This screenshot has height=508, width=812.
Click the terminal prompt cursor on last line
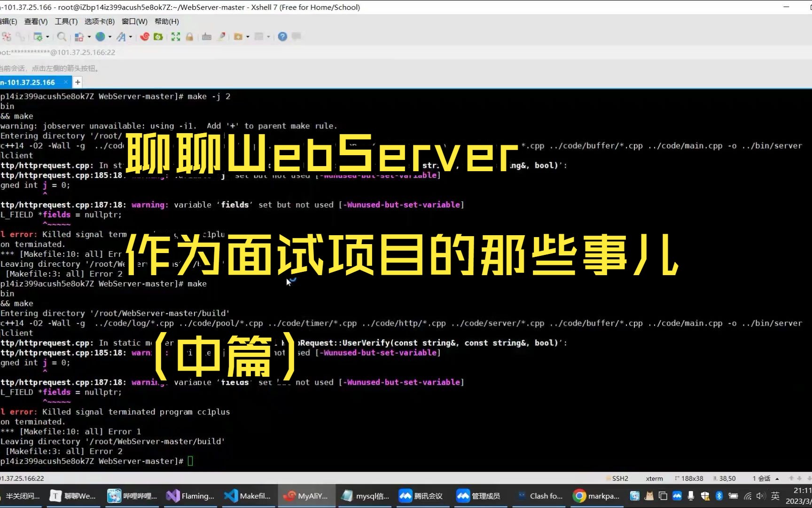click(190, 461)
